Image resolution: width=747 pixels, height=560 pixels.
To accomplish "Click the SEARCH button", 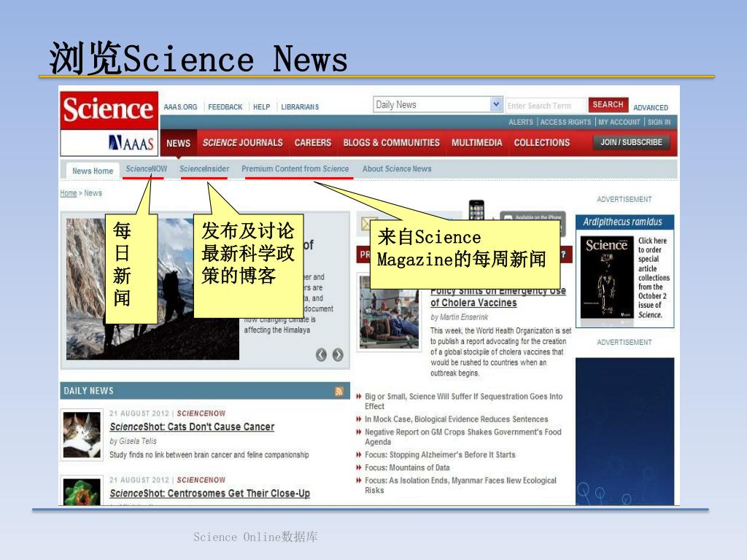I will tap(608, 104).
